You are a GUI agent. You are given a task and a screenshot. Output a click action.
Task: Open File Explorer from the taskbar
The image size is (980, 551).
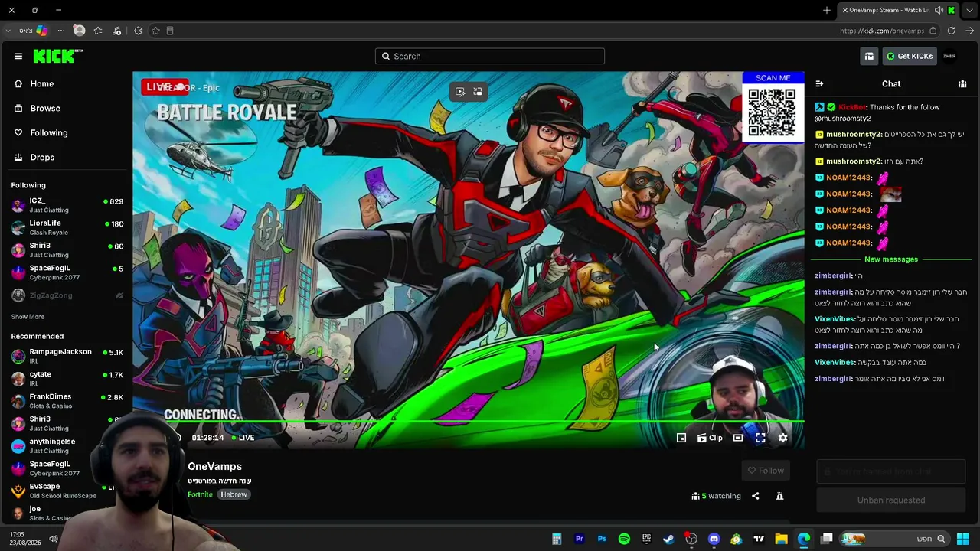[x=781, y=539]
